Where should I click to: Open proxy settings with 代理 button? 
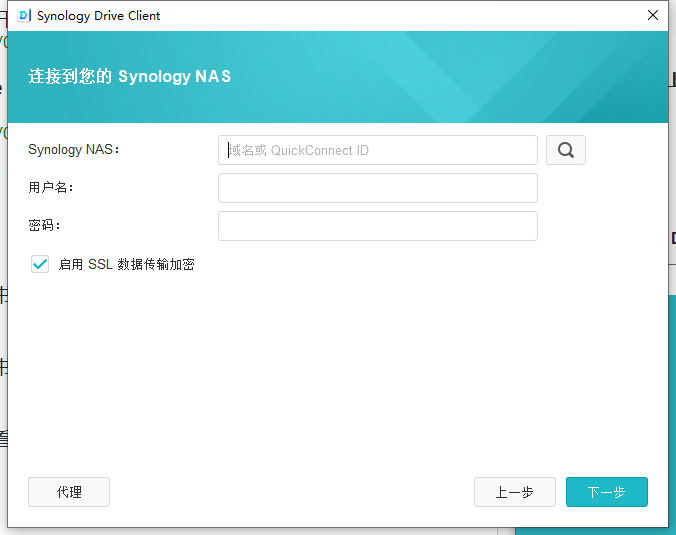click(69, 492)
